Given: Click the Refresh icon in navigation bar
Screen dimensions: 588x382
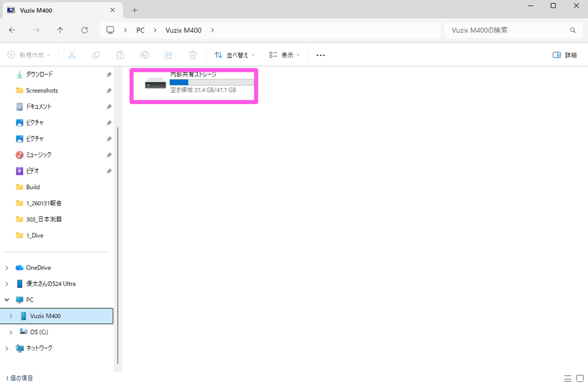Looking at the screenshot, I should [85, 30].
